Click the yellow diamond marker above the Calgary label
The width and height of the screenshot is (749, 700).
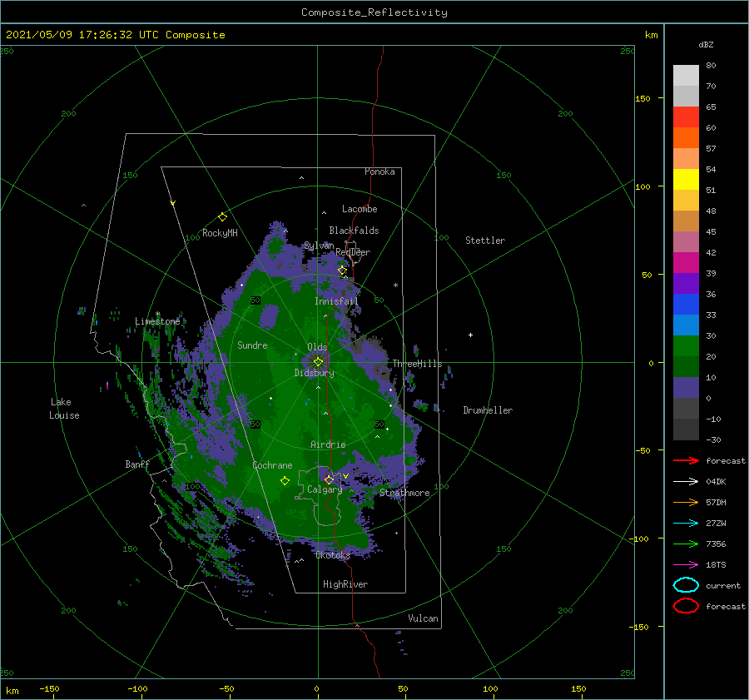(x=329, y=479)
